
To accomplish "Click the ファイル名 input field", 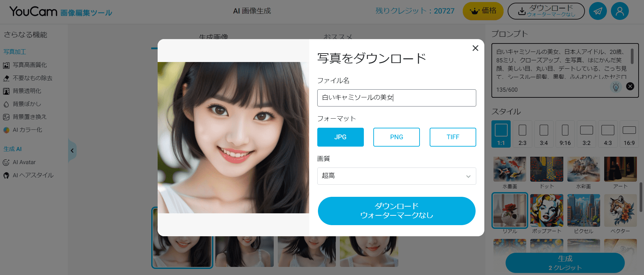I will click(x=397, y=98).
